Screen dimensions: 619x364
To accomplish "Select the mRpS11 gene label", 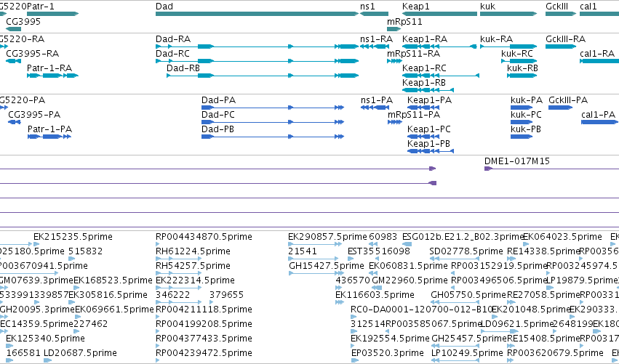I will tap(404, 21).
